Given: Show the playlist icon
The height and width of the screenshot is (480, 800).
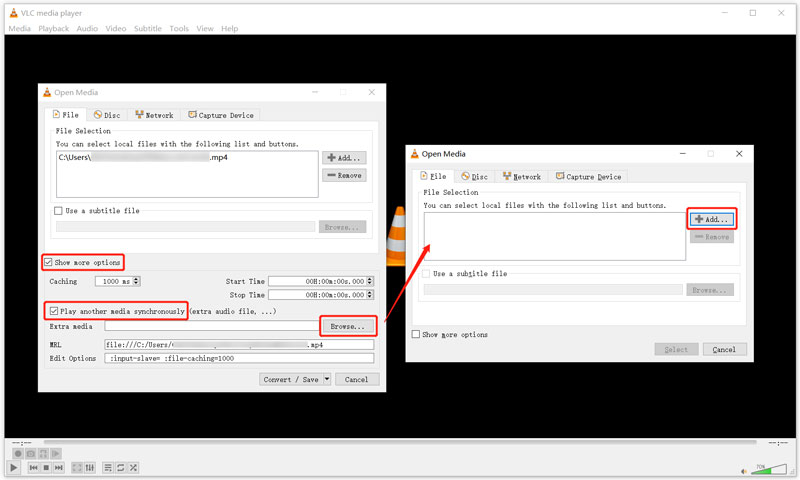Looking at the screenshot, I should click(108, 467).
